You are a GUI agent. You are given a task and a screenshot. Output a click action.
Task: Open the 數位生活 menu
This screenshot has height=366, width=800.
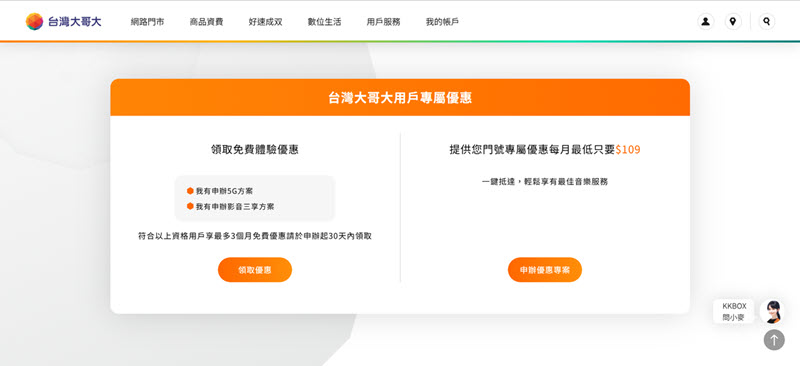click(324, 22)
